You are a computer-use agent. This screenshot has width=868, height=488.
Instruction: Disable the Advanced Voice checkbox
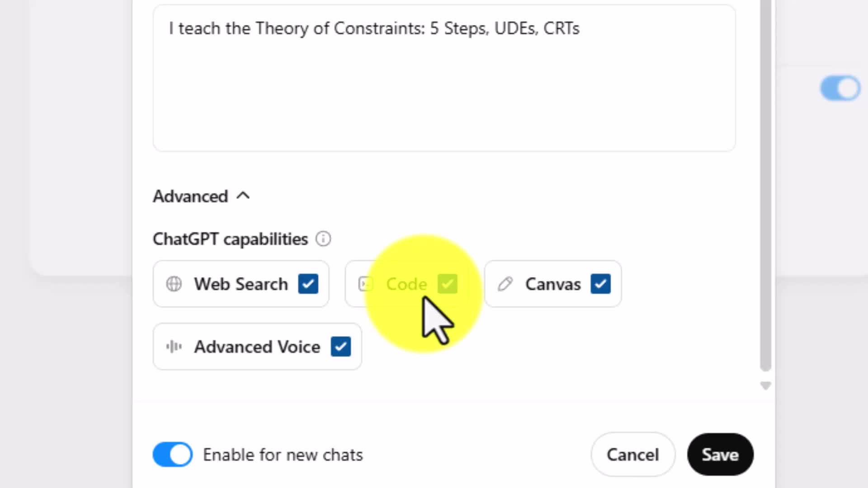coord(340,347)
